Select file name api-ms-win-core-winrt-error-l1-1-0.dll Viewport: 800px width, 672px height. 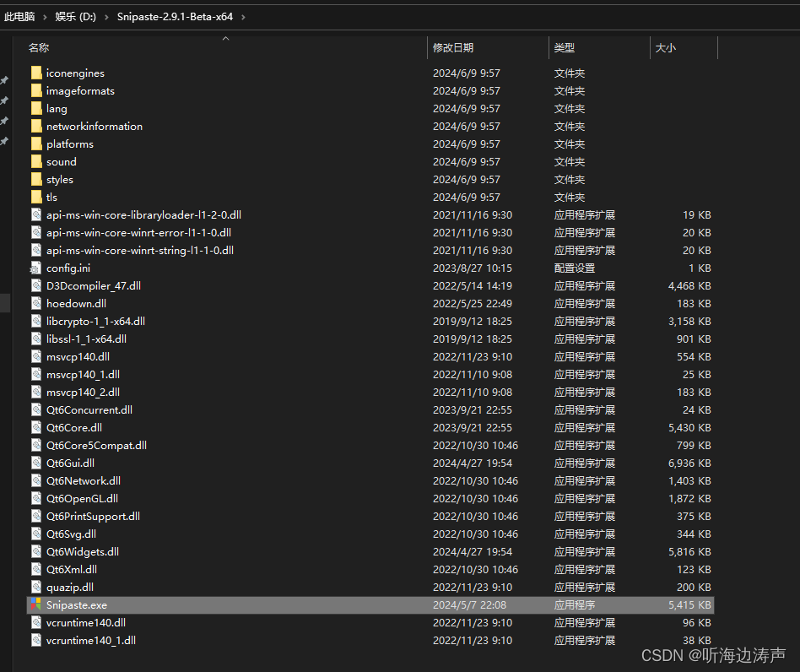pos(138,233)
